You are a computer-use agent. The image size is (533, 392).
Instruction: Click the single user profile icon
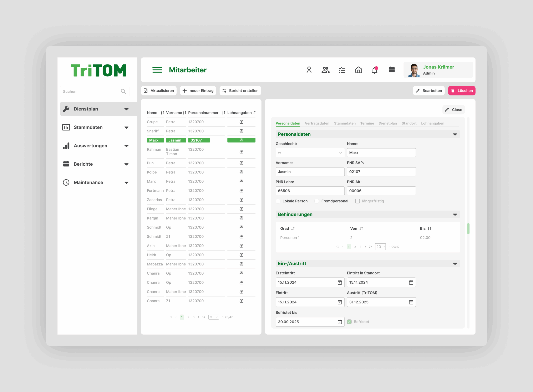[309, 70]
